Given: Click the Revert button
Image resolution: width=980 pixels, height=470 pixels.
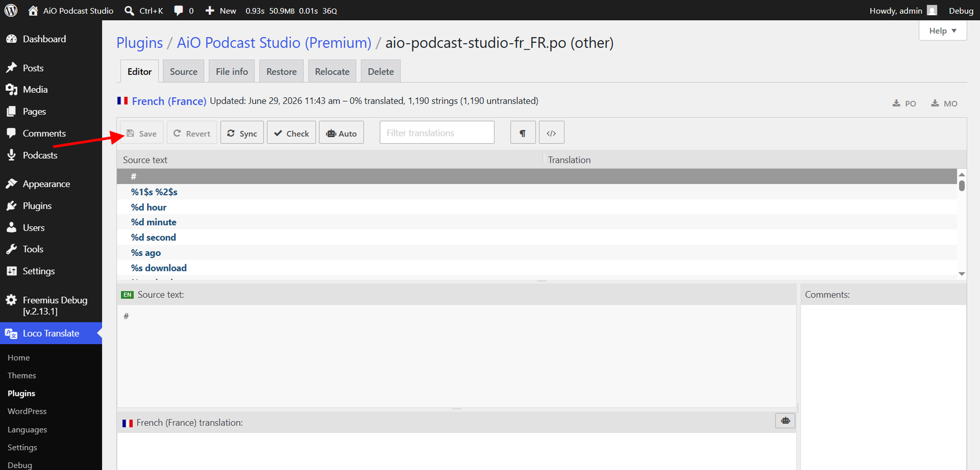Looking at the screenshot, I should click(x=192, y=133).
